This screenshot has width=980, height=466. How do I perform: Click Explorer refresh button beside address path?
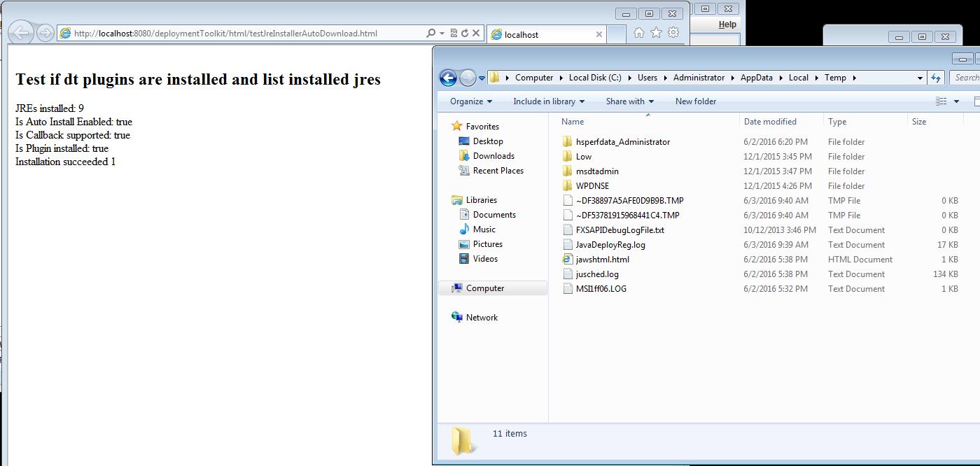[936, 78]
